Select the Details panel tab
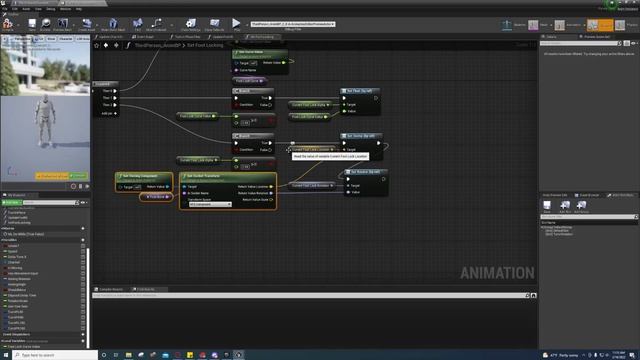640x360 pixels. (x=551, y=37)
